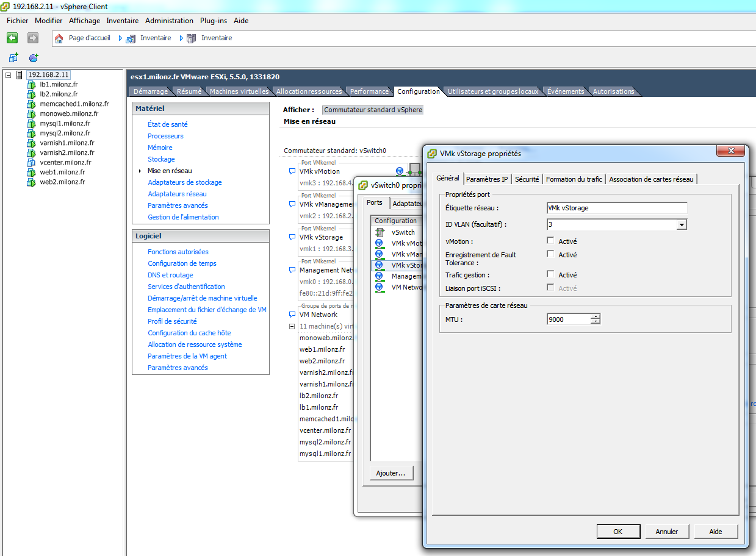Image resolution: width=756 pixels, height=556 pixels.
Task: Select vcenter.milonz.fr in the inventory tree
Action: tap(65, 163)
